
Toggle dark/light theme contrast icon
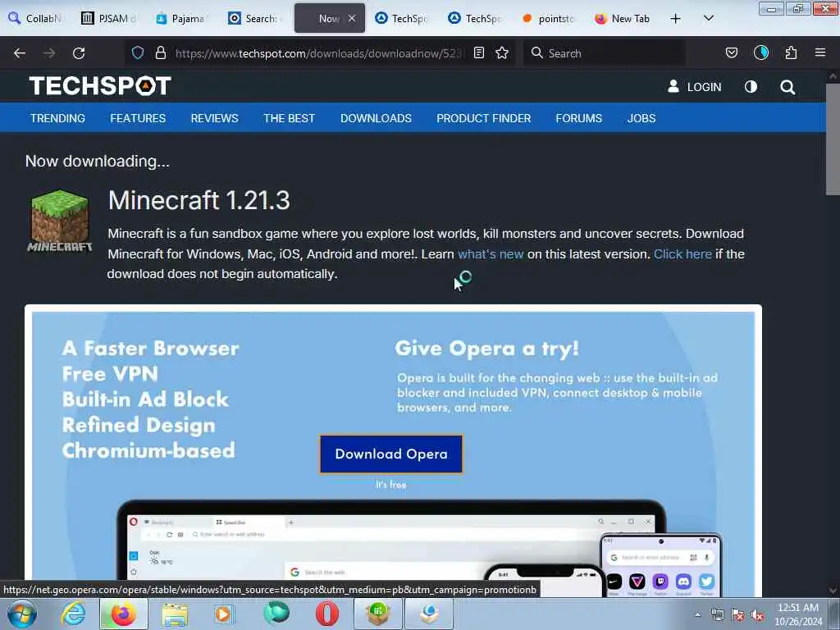(751, 87)
